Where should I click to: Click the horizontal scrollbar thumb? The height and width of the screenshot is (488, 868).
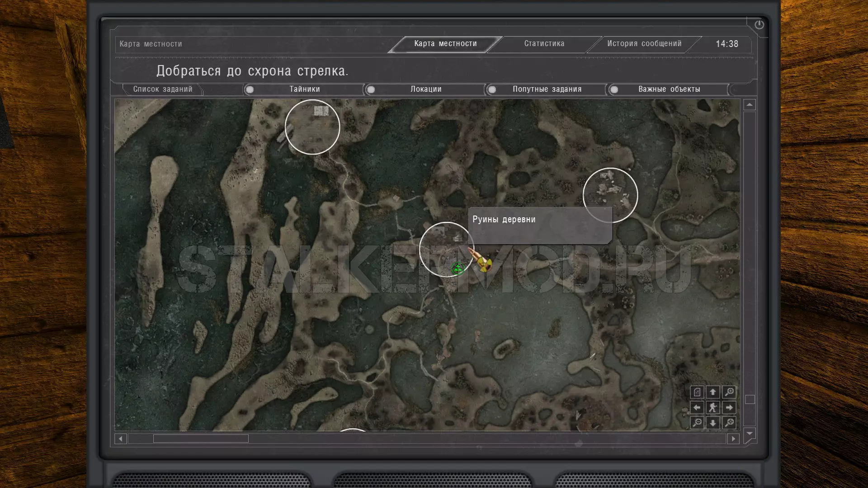(x=201, y=439)
